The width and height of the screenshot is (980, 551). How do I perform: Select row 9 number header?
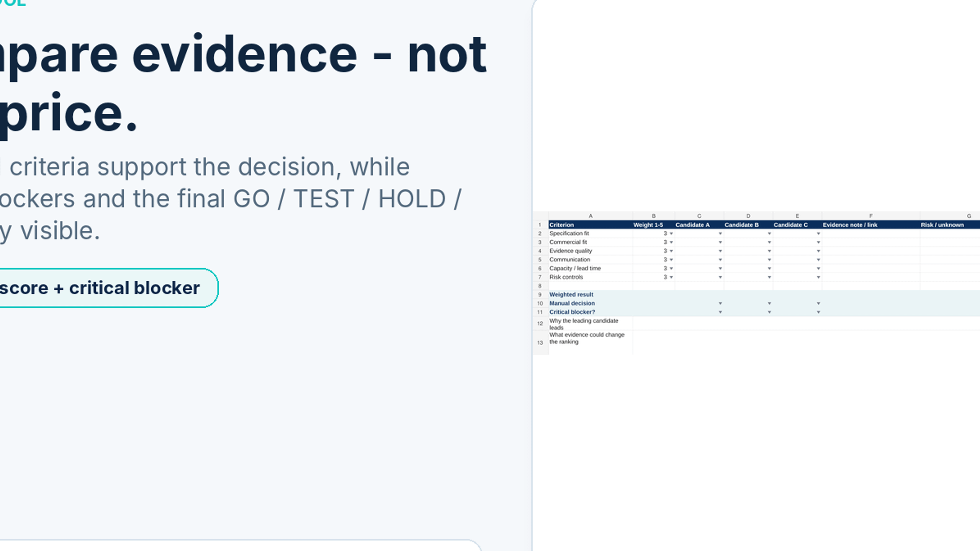[540, 295]
